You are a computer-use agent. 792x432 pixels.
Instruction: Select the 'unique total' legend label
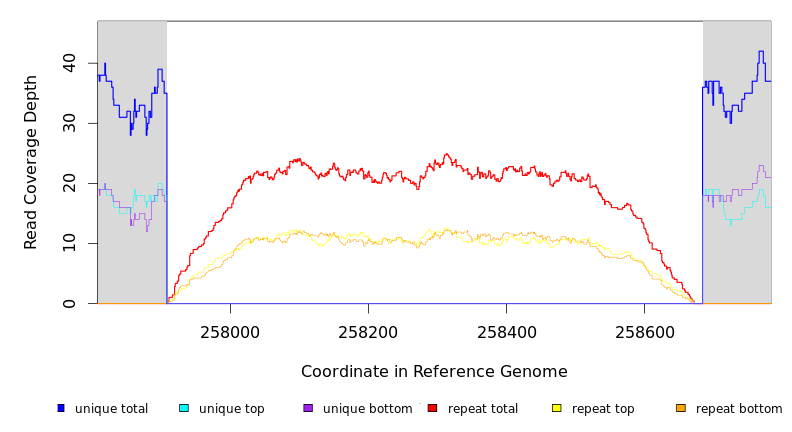click(111, 409)
